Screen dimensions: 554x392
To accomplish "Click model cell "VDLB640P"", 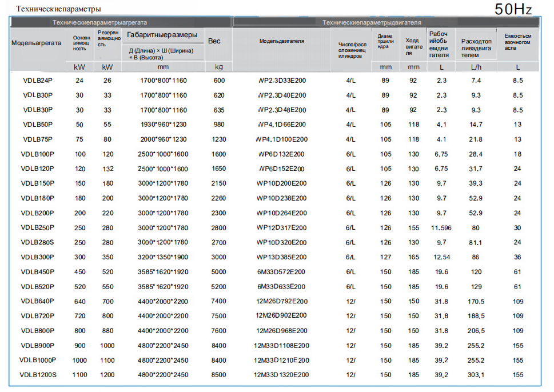I will 38,302.
